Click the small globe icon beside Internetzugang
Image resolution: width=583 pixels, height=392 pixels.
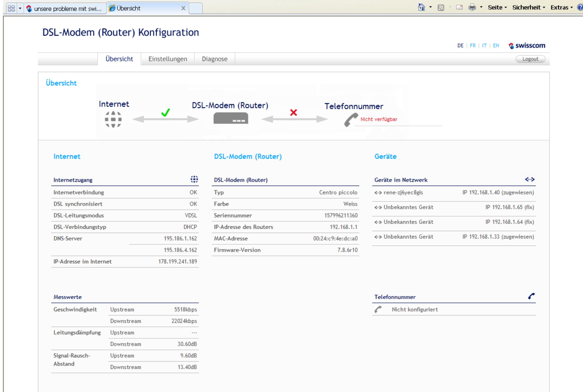point(194,179)
